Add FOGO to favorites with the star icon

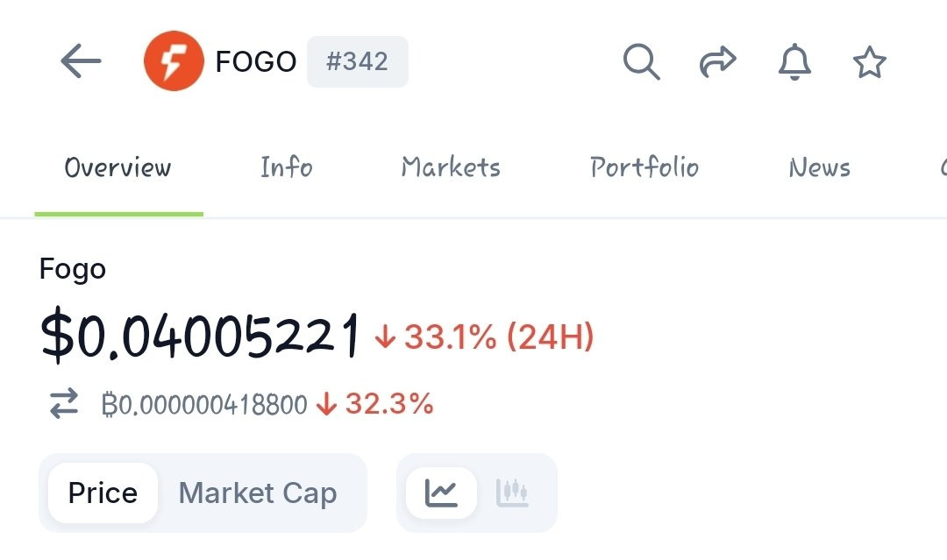(x=870, y=62)
